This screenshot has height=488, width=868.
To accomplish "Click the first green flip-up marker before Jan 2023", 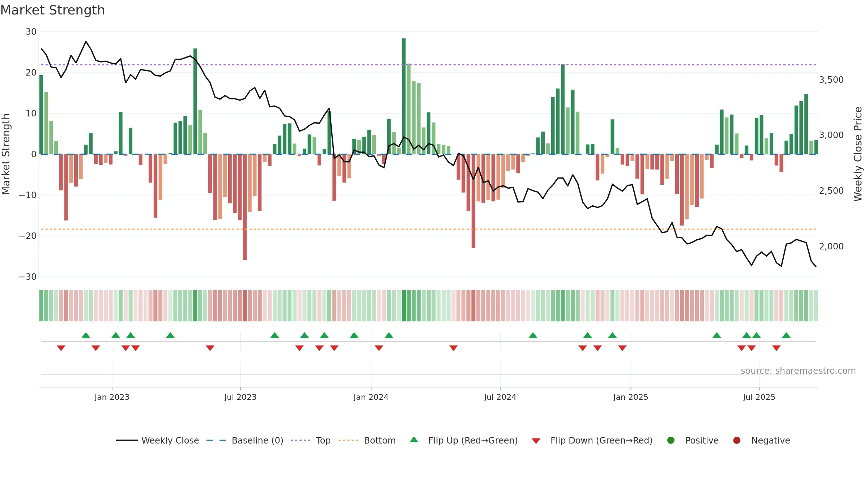I will [x=86, y=335].
